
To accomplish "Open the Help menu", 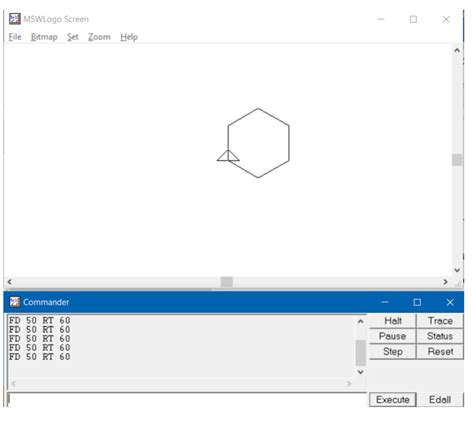I will point(129,37).
